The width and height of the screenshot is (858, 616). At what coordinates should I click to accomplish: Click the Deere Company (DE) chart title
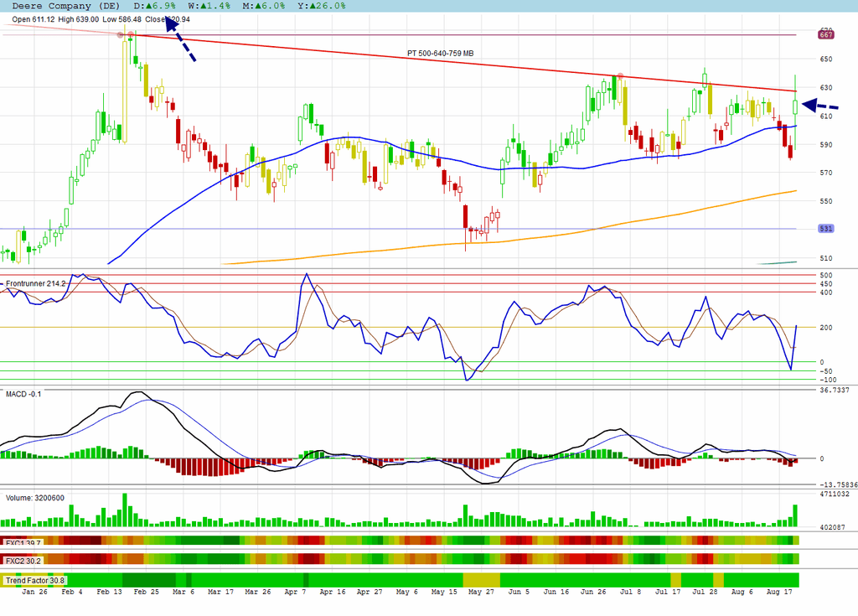(x=65, y=6)
